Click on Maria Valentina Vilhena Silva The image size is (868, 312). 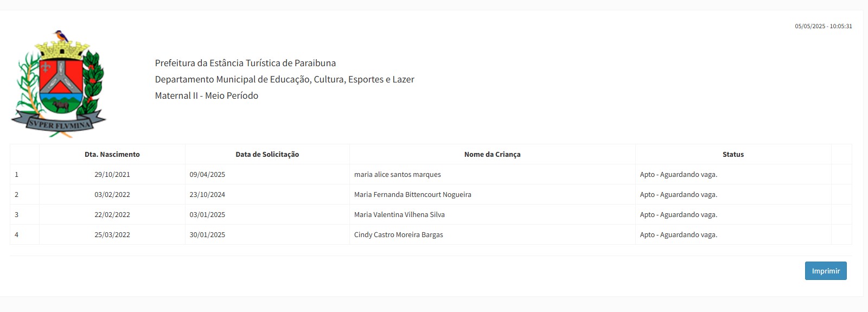[399, 214]
